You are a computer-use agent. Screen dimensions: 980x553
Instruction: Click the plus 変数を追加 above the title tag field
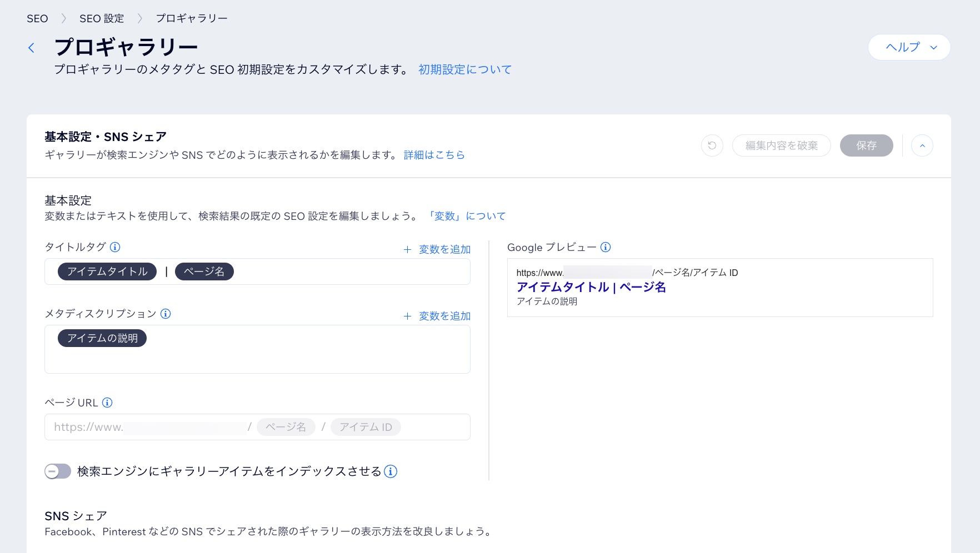[x=437, y=249]
